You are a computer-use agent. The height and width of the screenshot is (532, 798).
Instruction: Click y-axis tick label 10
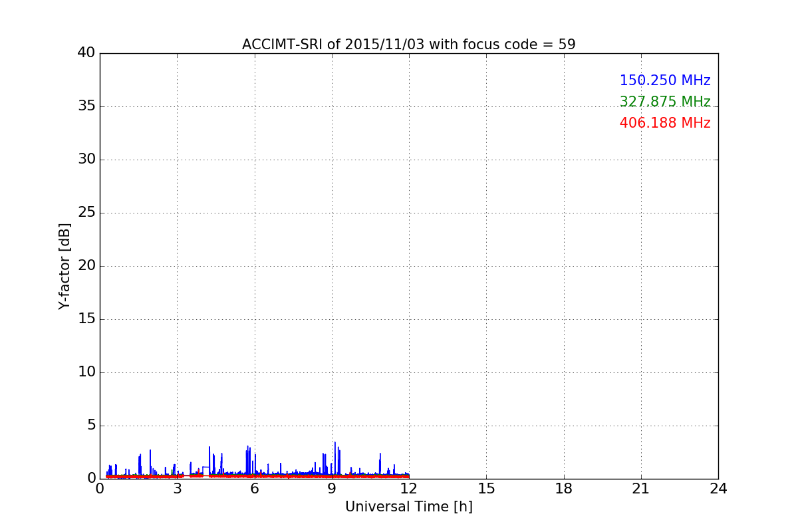point(86,372)
